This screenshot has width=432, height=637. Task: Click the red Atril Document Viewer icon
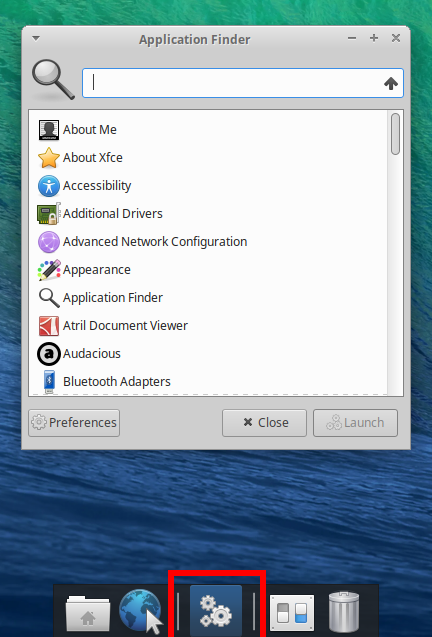(x=49, y=326)
